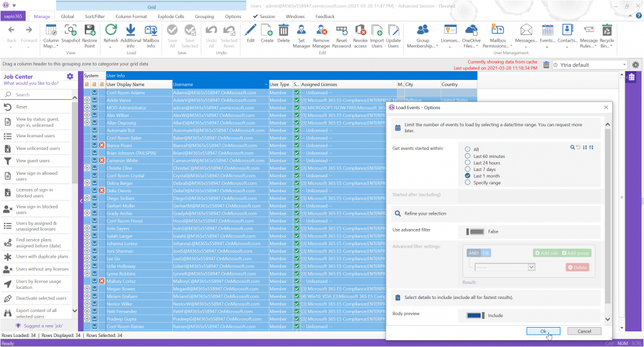Switch to the Global tab
Screen dimensions: 644x347
pyautogui.click(x=67, y=16)
